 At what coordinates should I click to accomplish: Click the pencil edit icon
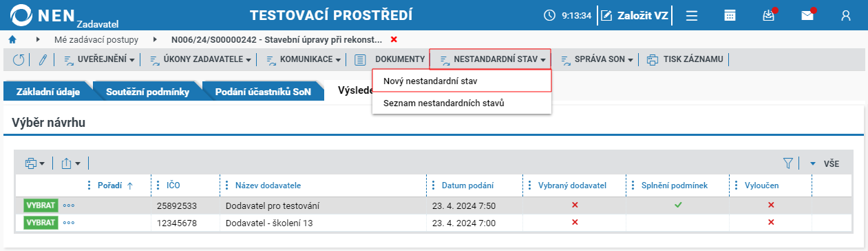pos(43,59)
